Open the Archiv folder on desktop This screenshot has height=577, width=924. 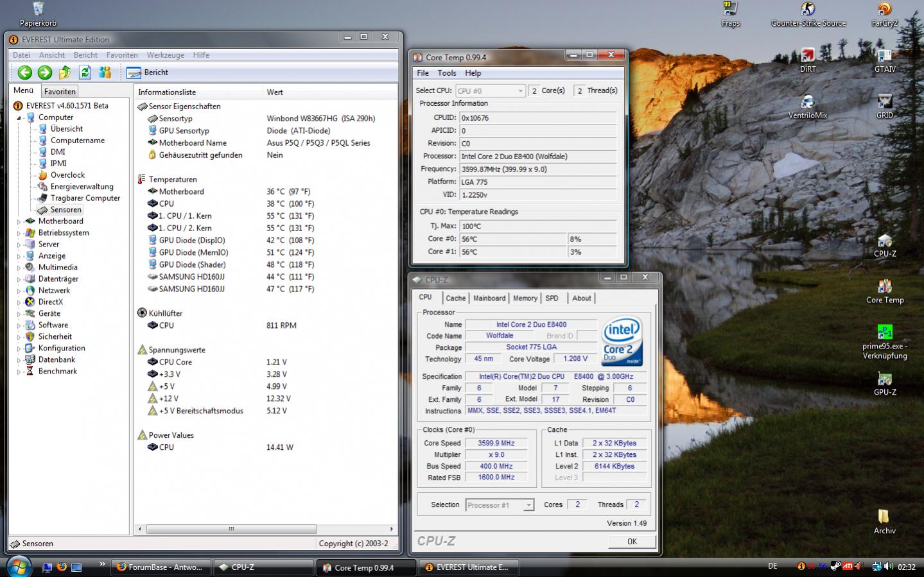pos(884,522)
